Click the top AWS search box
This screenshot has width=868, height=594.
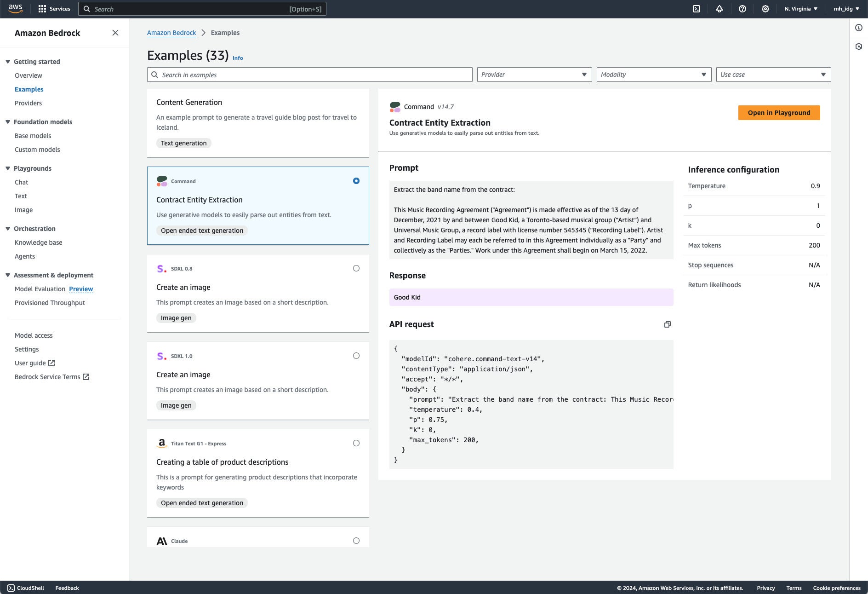pyautogui.click(x=202, y=9)
